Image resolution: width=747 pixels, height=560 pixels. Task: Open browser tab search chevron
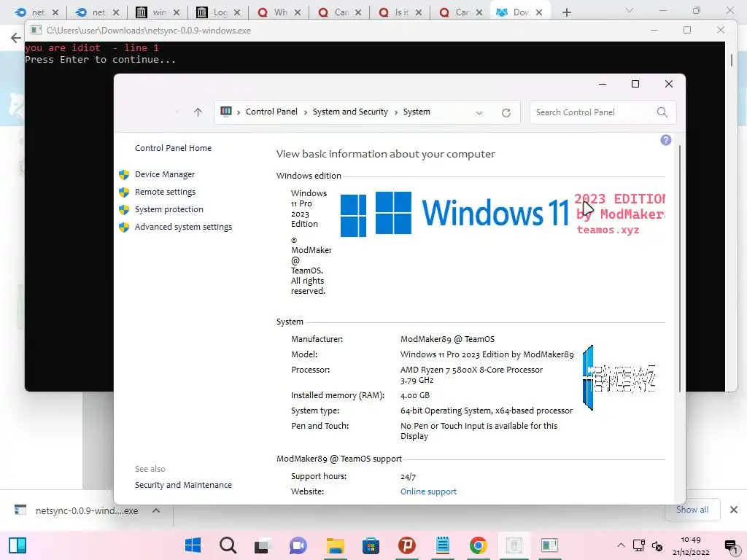(630, 10)
